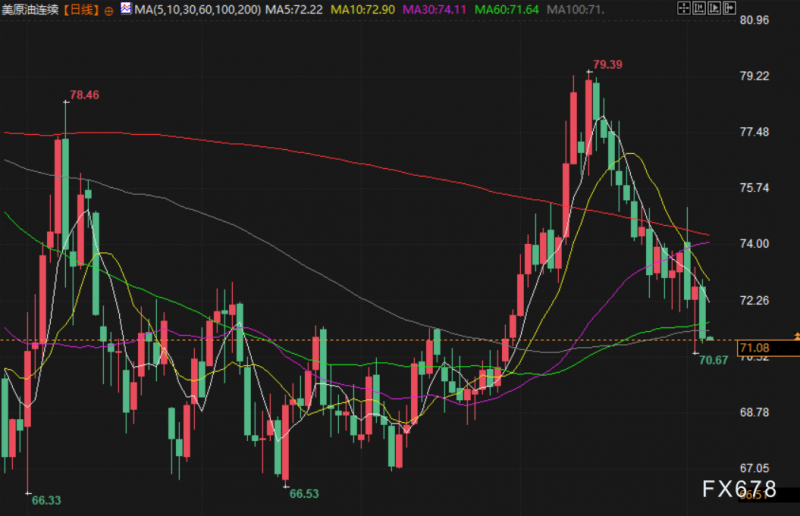Click the chart playback icon
Viewport: 800px width, 516px height.
(x=714, y=8)
